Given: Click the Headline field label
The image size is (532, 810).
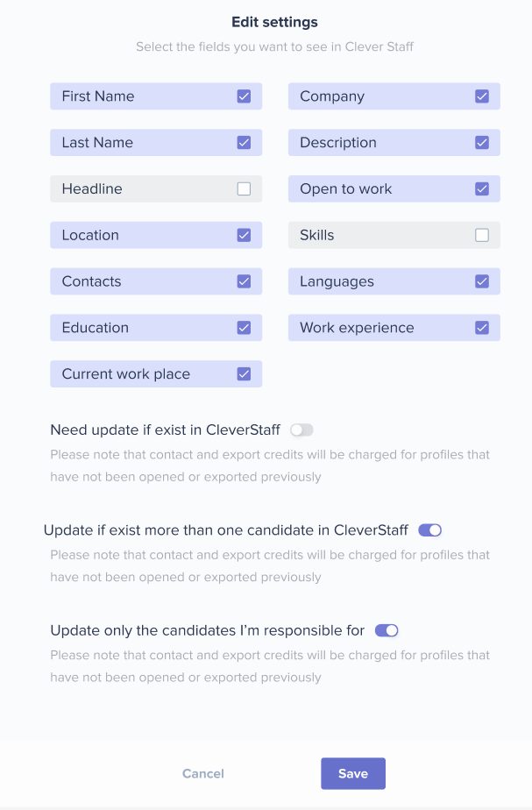Looking at the screenshot, I should [92, 188].
